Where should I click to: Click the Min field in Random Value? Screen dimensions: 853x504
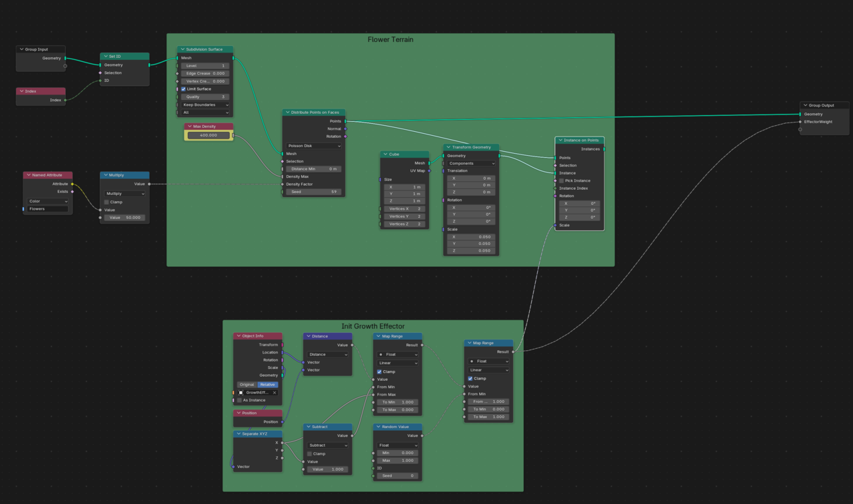[398, 453]
